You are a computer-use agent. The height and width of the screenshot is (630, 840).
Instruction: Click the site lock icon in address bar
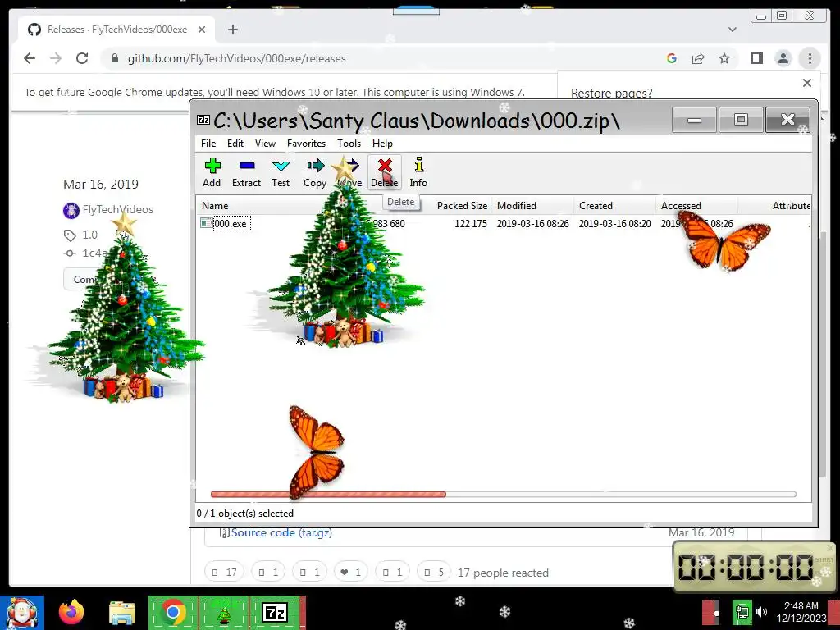click(x=114, y=58)
